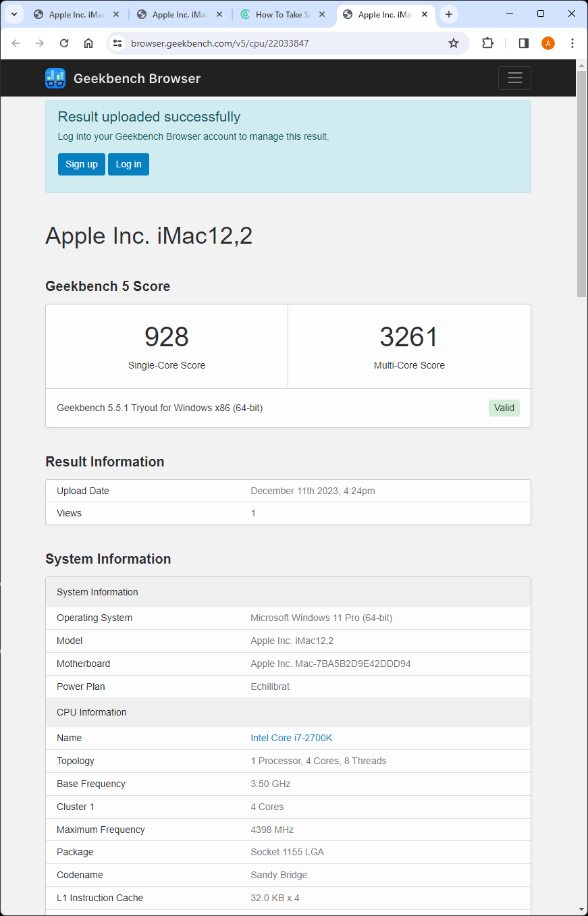
Task: Click the Log in button
Action: (128, 164)
